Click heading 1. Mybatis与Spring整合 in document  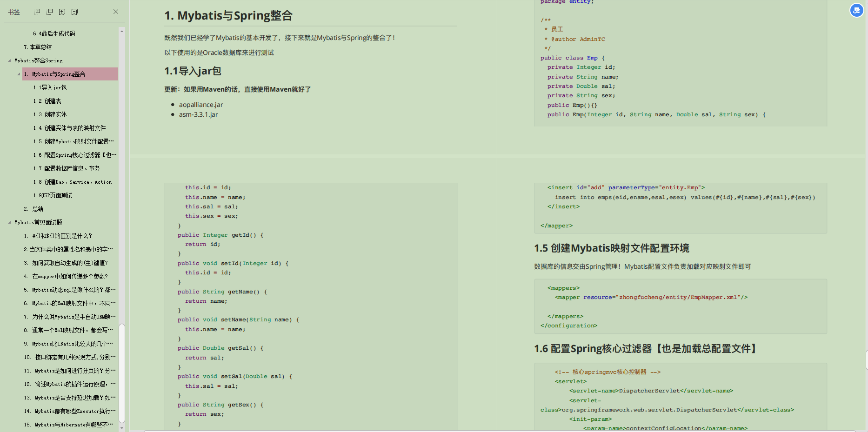(x=228, y=15)
